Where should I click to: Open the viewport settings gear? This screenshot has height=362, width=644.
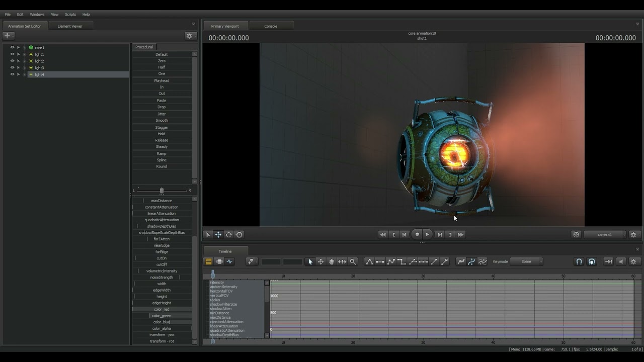click(633, 234)
